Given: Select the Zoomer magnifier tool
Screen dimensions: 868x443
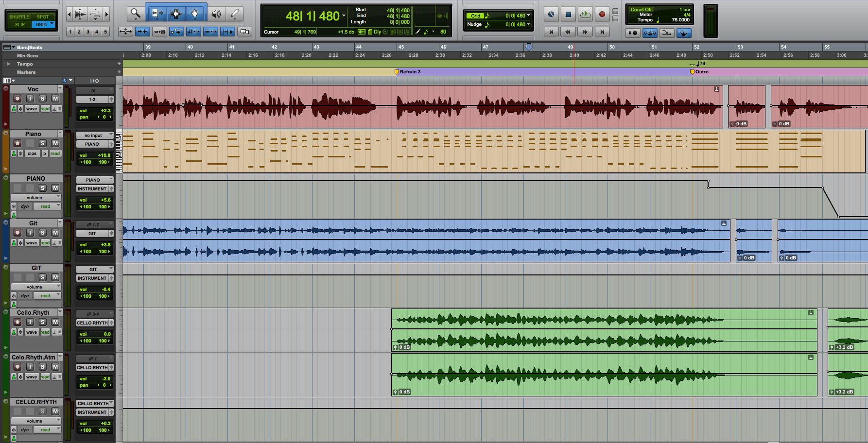Looking at the screenshot, I should pos(135,14).
